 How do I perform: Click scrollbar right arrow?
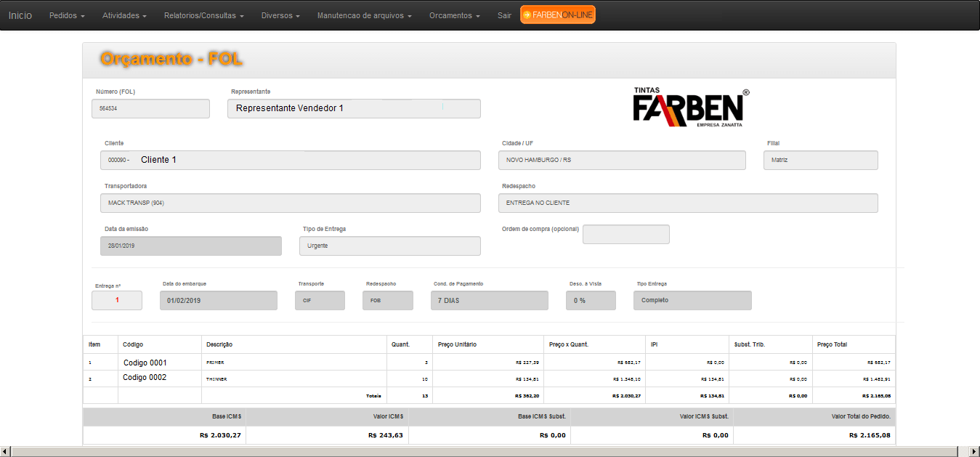(973, 451)
